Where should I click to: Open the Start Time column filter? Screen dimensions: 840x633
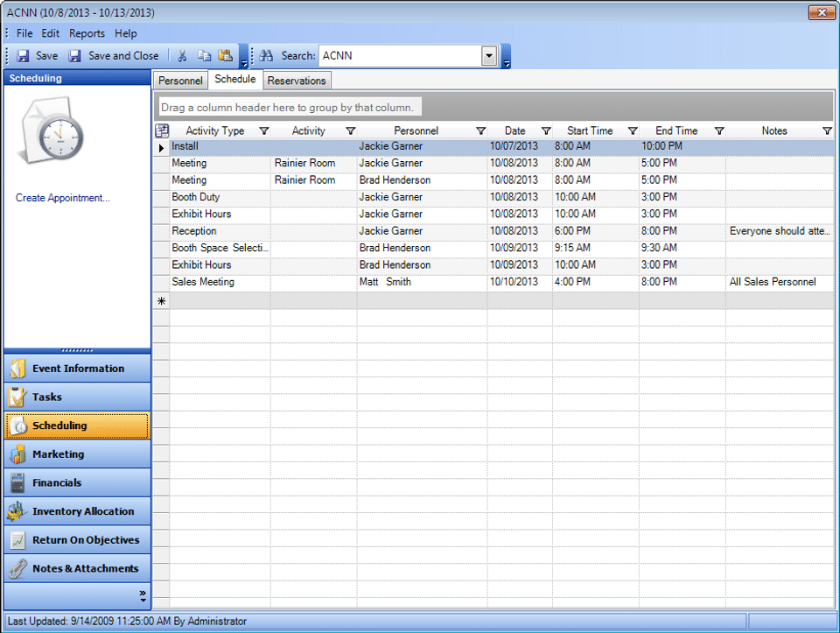pos(633,130)
